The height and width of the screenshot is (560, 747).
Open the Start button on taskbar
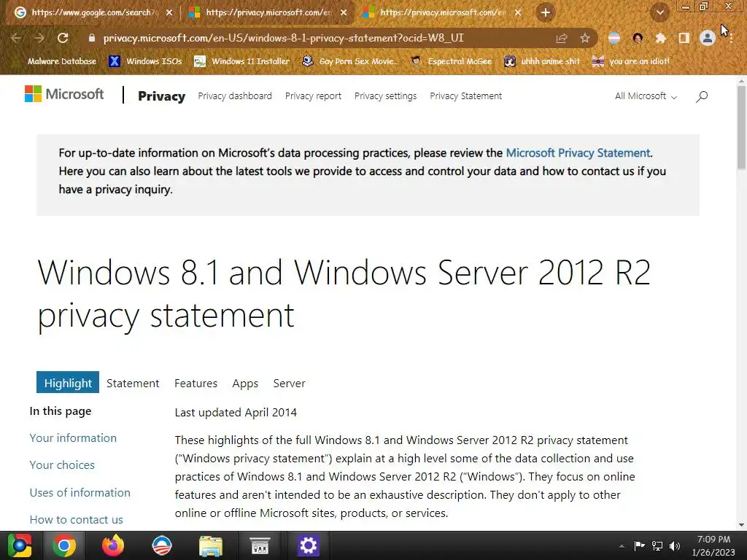[x=19, y=545]
